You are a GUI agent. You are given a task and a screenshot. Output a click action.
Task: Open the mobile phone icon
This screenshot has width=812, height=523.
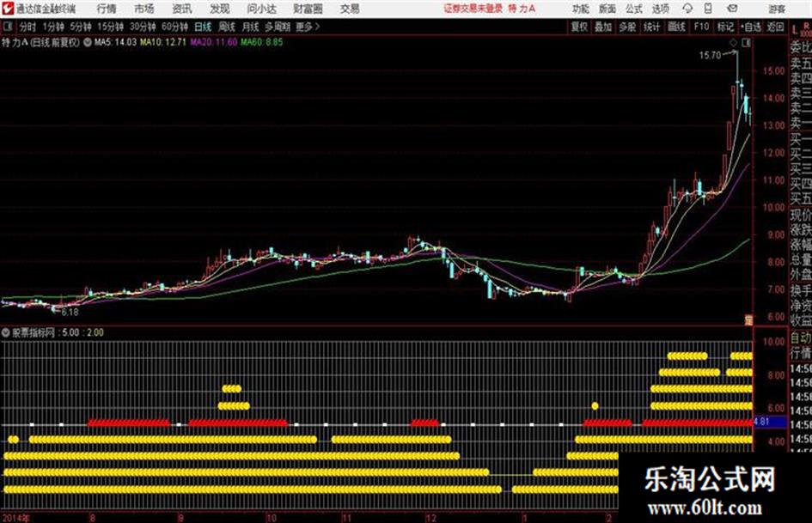pyautogui.click(x=708, y=9)
